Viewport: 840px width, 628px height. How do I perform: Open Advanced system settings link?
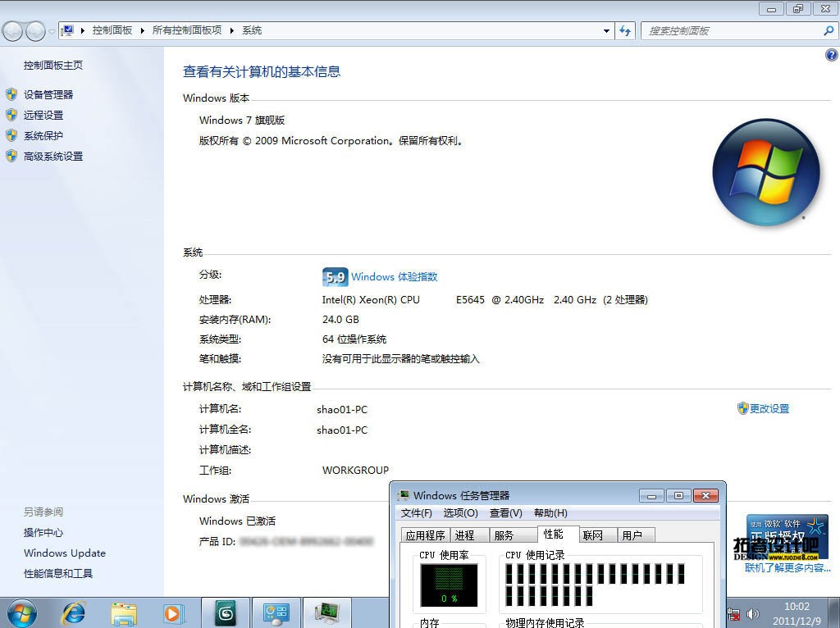coord(53,157)
